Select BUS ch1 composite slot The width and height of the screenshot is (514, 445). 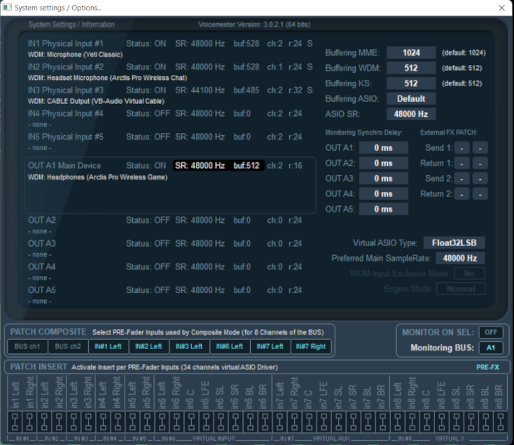pyautogui.click(x=27, y=346)
